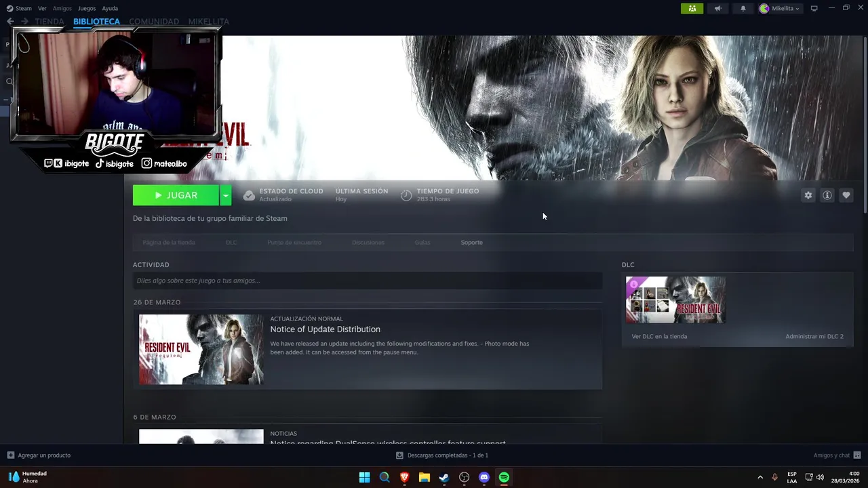Click the activity status input field
The image size is (868, 488).
(368, 281)
